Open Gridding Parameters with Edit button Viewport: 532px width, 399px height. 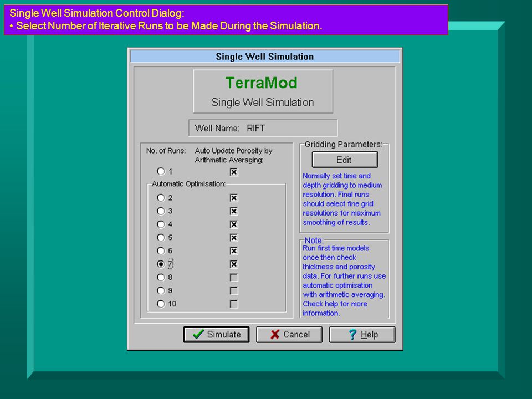pos(345,160)
